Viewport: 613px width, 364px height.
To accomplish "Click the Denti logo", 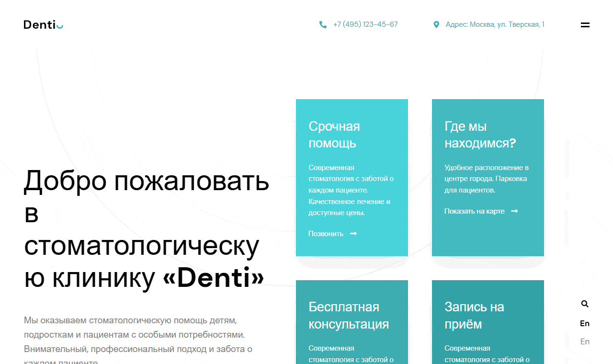I will [44, 24].
